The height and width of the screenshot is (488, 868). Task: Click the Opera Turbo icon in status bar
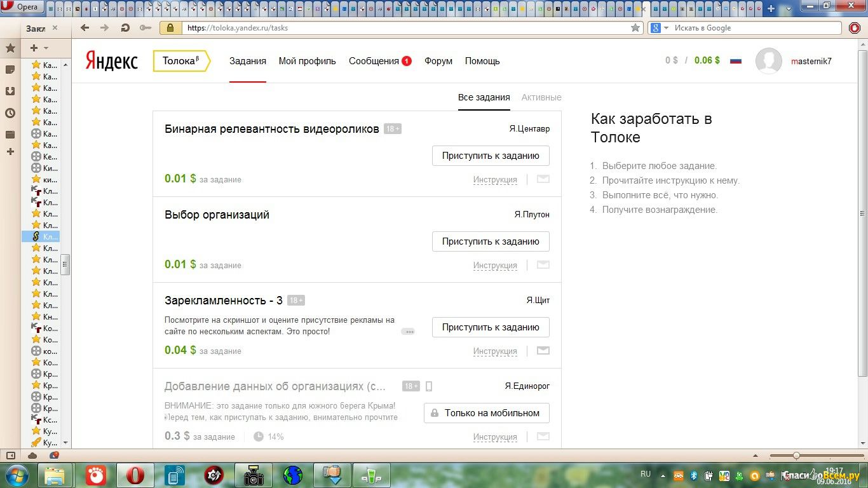[x=54, y=456]
